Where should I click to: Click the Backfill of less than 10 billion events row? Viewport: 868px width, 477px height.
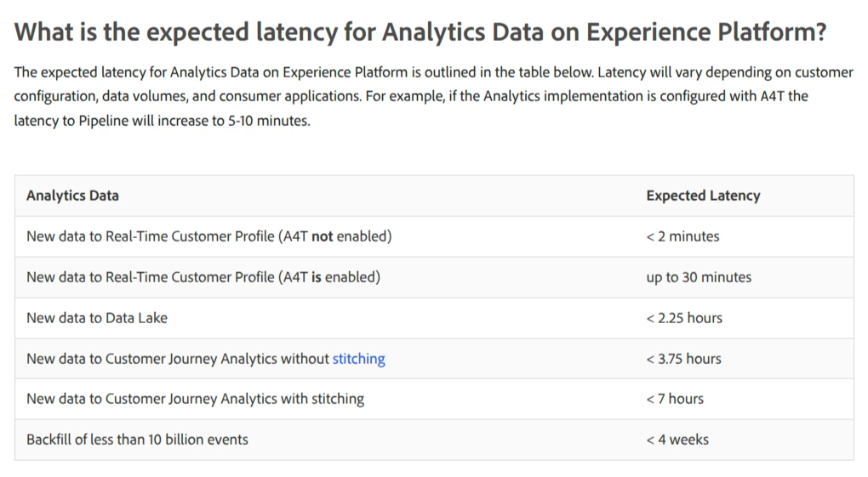tap(434, 440)
